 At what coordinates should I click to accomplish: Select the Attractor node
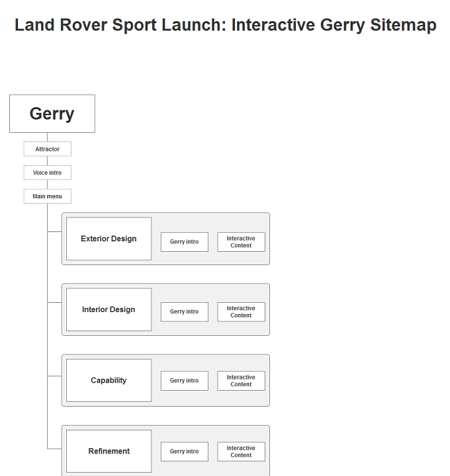[x=48, y=149]
